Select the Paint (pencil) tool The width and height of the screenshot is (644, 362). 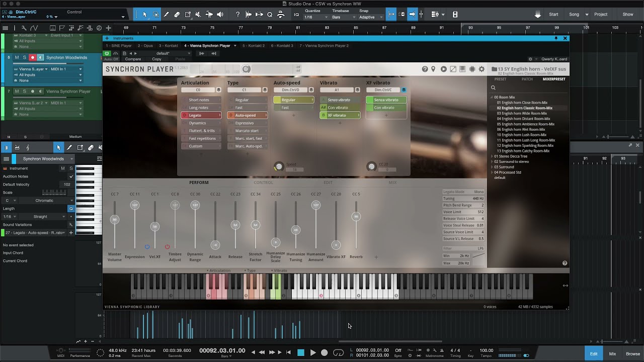(x=166, y=15)
